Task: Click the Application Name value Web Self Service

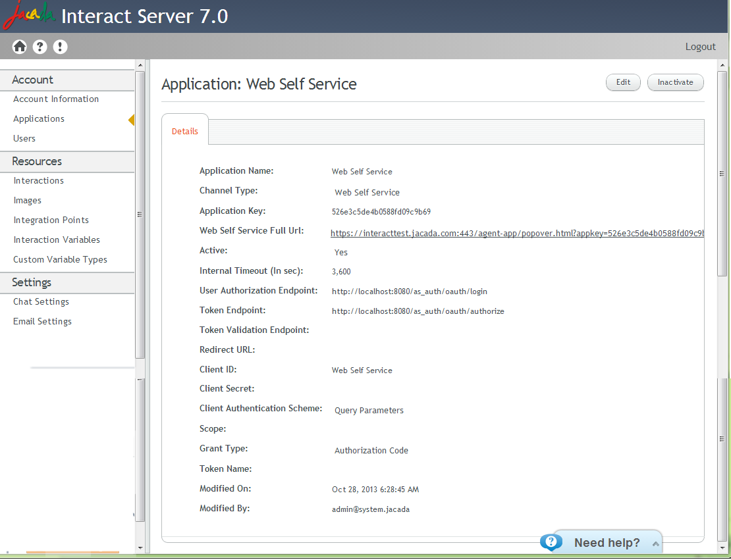Action: click(x=362, y=172)
